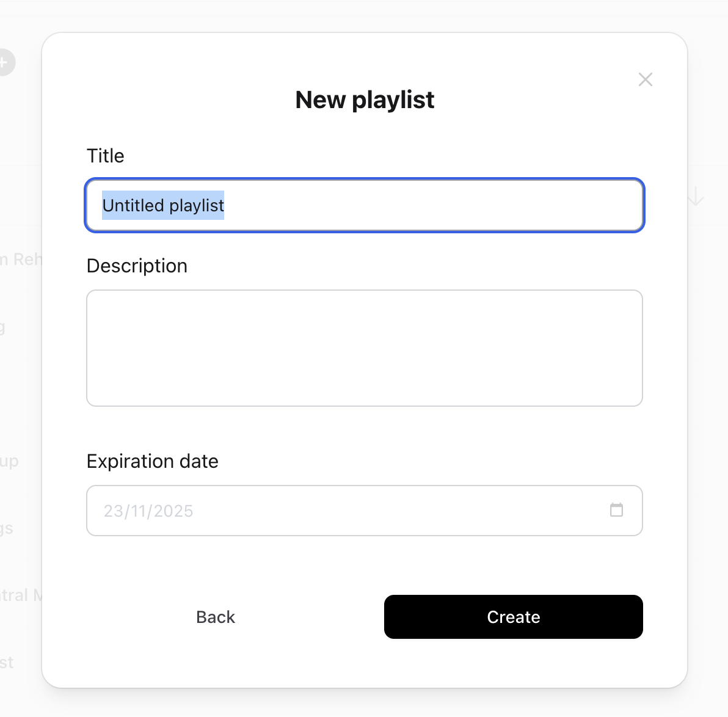Click the Title label above the input
728x717 pixels.
click(x=105, y=156)
